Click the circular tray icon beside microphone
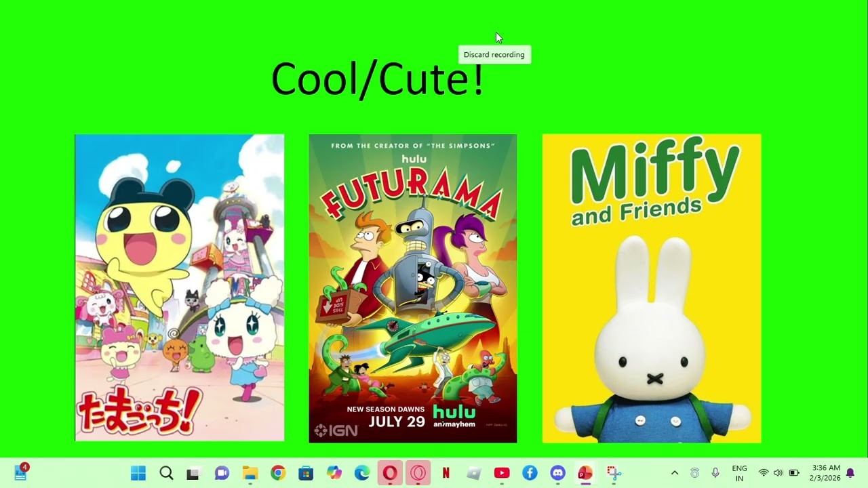868x488 pixels. 694,473
